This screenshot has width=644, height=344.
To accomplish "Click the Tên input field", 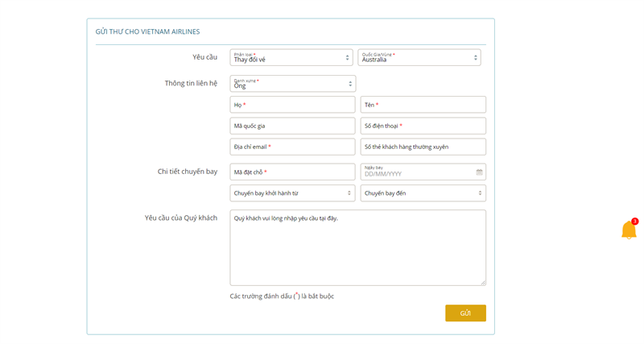I will coord(423,105).
